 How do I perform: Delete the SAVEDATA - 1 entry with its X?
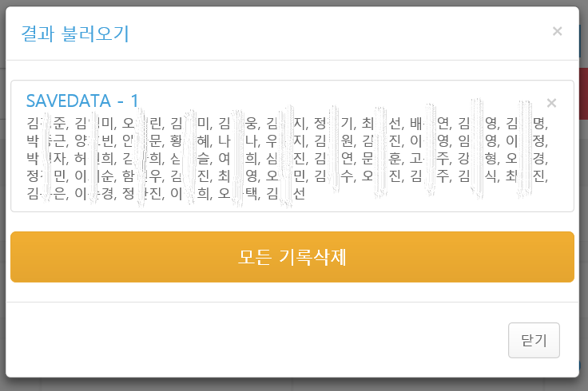click(551, 103)
